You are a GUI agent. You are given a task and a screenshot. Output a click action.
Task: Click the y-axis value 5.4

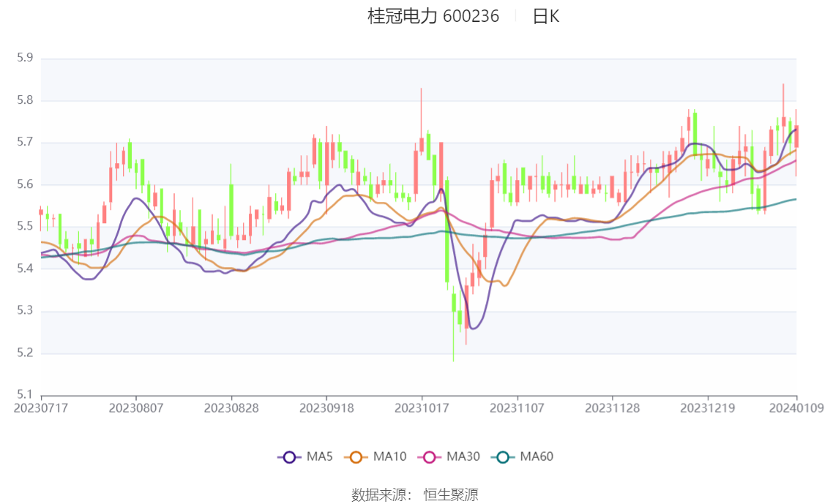25,268
